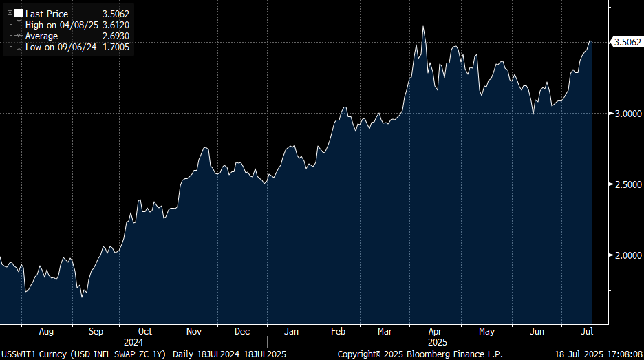
Task: Click the 3.5062 last price axis tag
Action: point(627,42)
